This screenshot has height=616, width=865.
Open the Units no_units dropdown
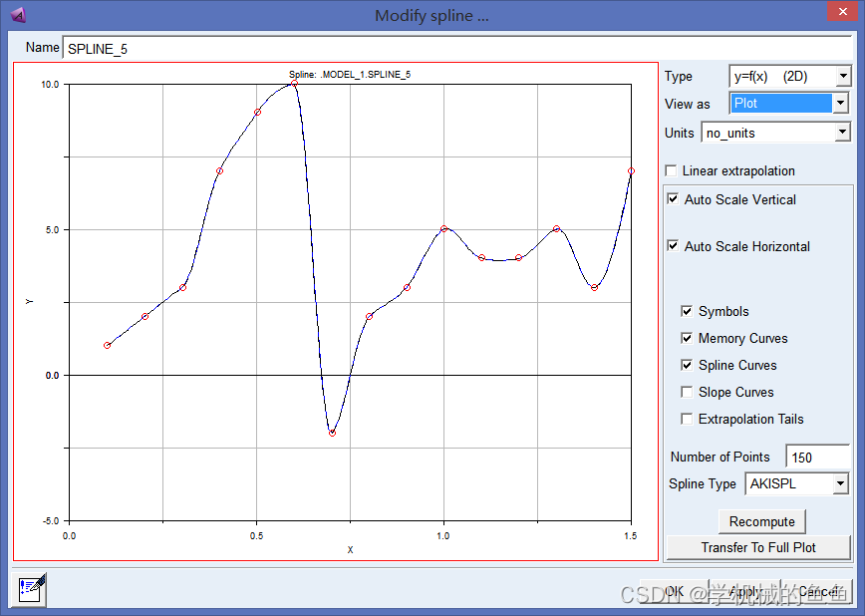[x=842, y=133]
